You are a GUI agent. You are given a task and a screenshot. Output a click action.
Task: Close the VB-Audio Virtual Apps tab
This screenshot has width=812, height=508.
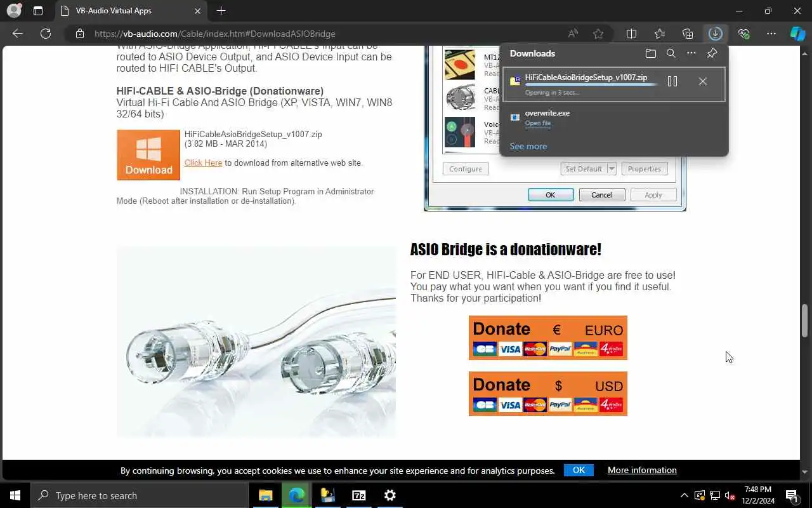pos(197,11)
